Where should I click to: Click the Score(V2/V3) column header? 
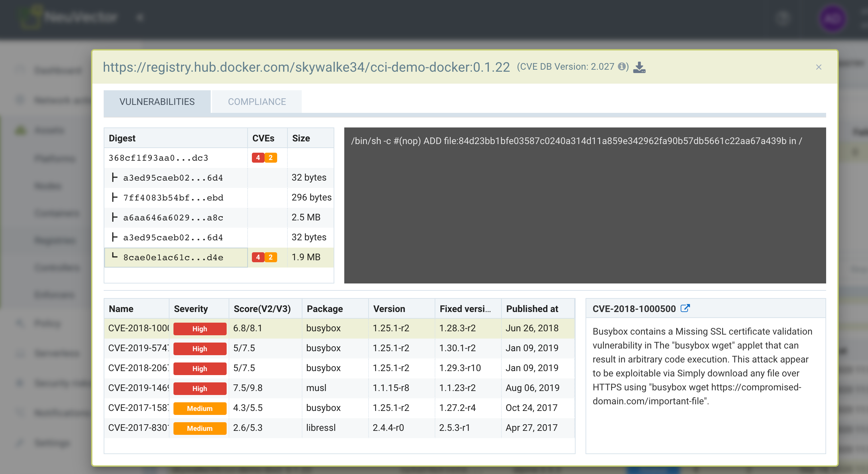click(262, 309)
